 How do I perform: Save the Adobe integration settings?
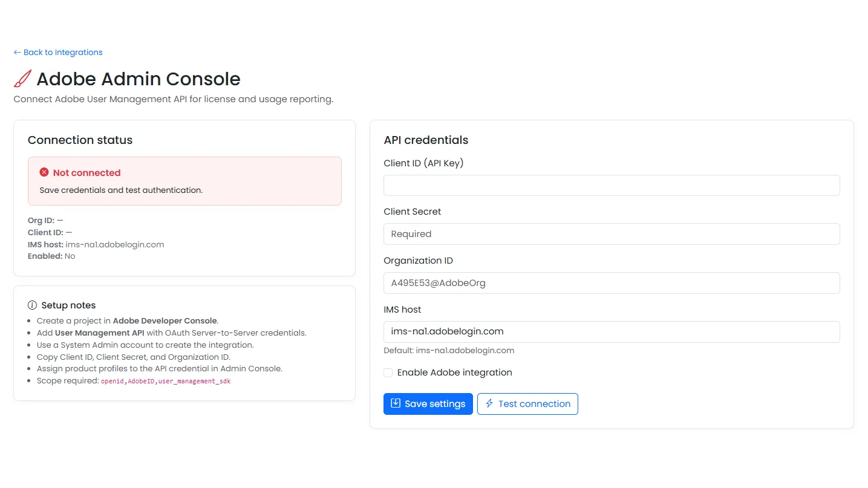(x=428, y=404)
